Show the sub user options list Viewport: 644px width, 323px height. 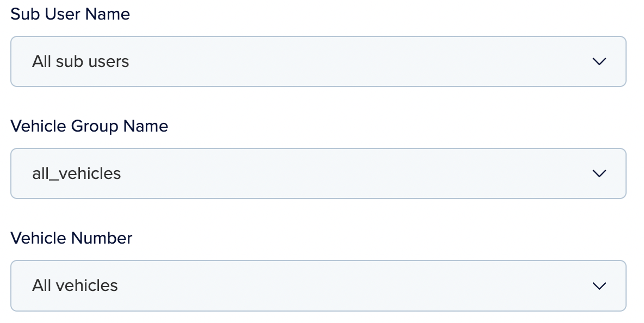pos(318,61)
